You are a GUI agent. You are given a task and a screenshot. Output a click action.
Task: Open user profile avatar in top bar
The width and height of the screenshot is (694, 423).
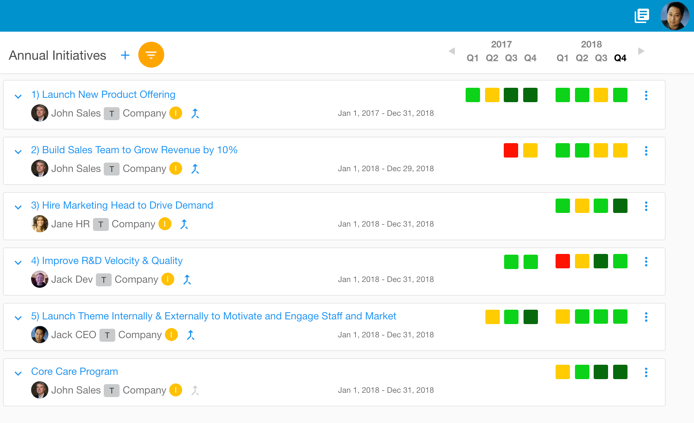click(675, 15)
